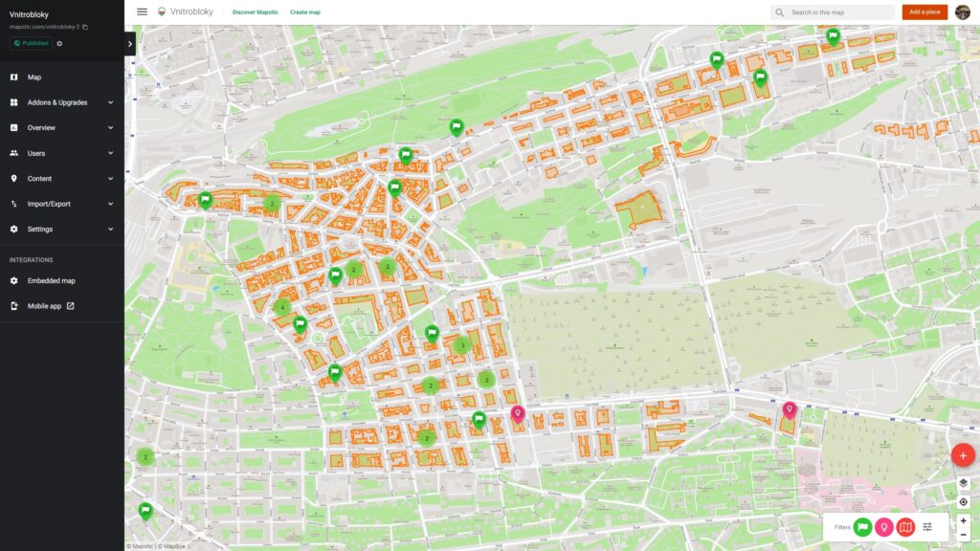
Task: Click the Filters label
Action: pyautogui.click(x=842, y=527)
